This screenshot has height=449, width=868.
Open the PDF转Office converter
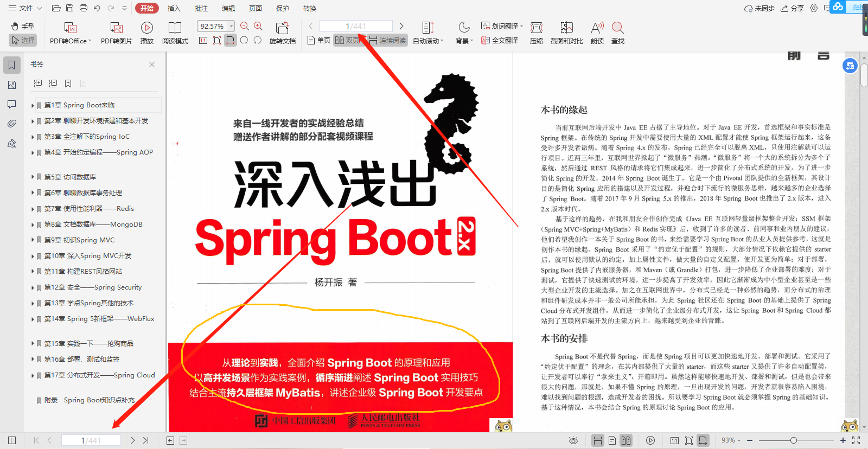click(x=71, y=33)
